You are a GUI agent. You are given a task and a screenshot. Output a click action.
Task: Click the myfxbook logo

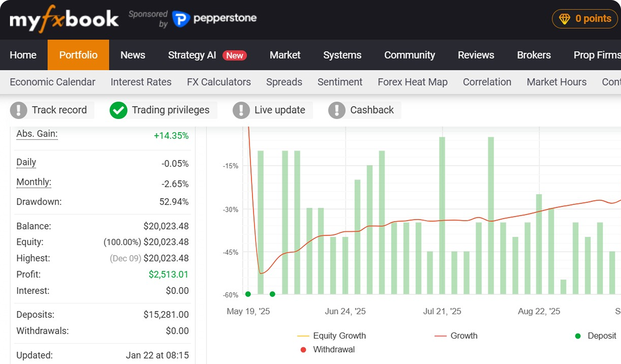64,19
